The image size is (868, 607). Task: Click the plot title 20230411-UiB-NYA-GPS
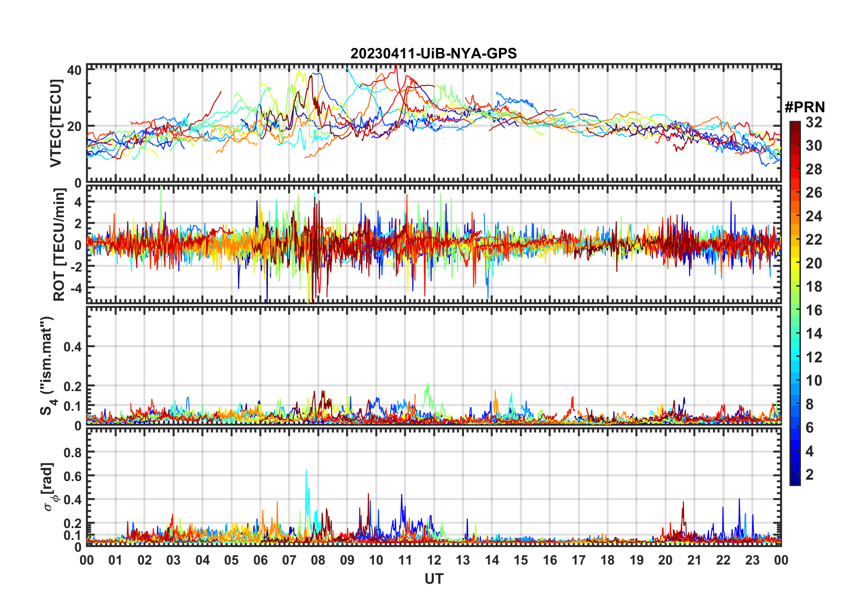coord(434,53)
